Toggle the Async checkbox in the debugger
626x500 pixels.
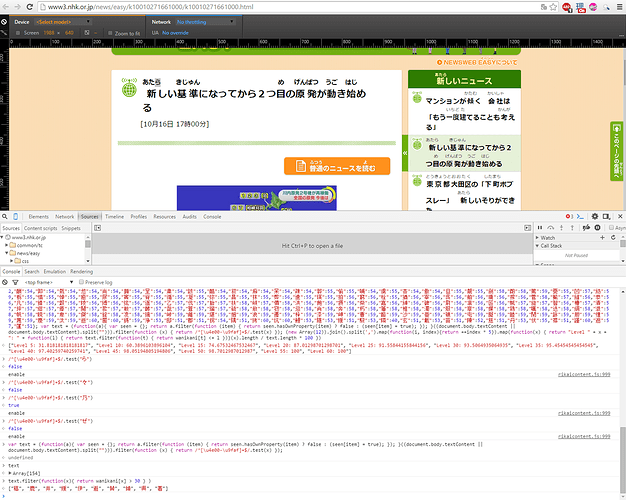611,228
